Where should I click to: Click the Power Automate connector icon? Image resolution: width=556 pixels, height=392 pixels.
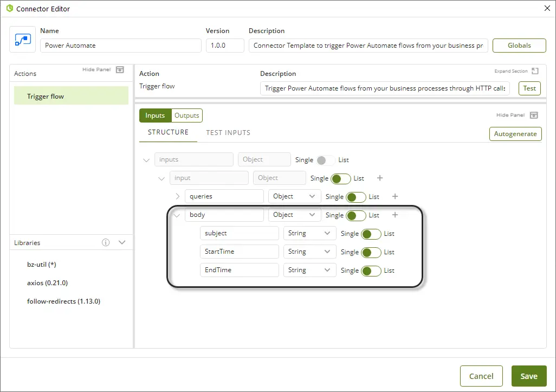[23, 40]
